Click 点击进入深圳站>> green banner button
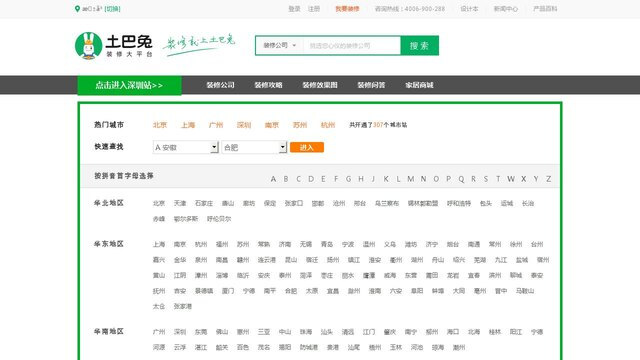This screenshot has width=640, height=360. point(129,85)
